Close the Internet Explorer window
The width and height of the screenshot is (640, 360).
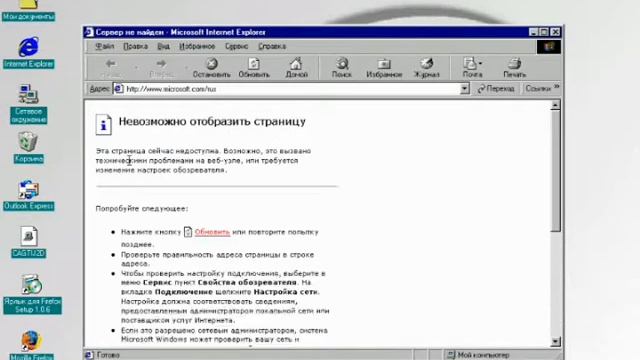pos(555,32)
